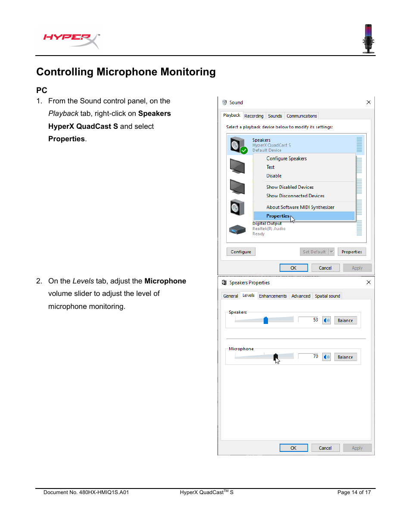Screen dimensions: 411x532
Task: Click the Microphone volume value field showing 70
Action: point(308,356)
